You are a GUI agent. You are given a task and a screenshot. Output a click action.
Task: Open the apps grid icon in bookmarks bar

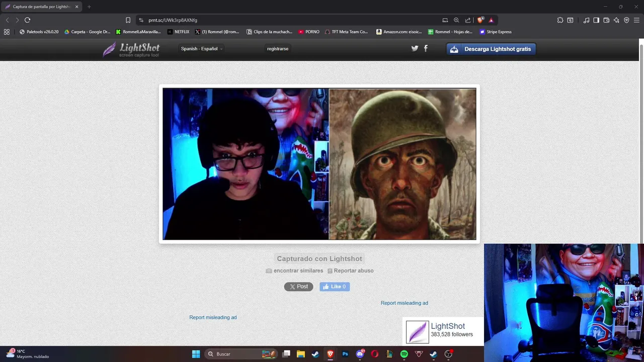pos(7,32)
